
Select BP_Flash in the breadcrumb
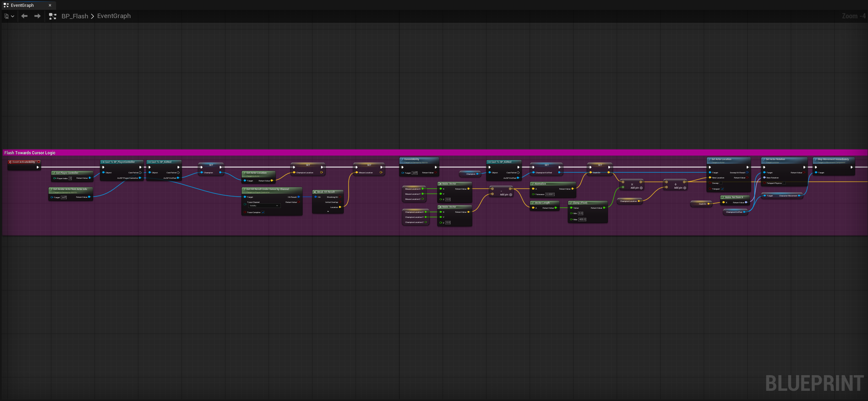(x=75, y=16)
